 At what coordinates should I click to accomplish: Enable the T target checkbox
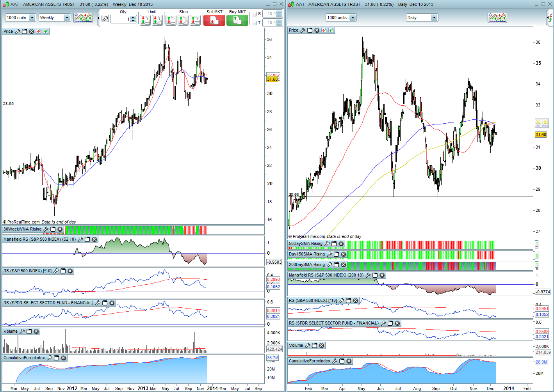[254, 23]
